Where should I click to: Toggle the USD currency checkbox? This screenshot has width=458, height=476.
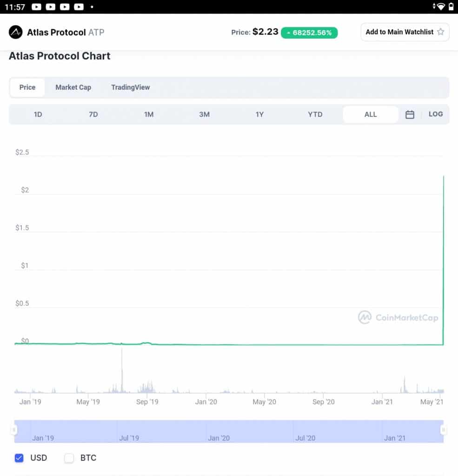click(19, 458)
